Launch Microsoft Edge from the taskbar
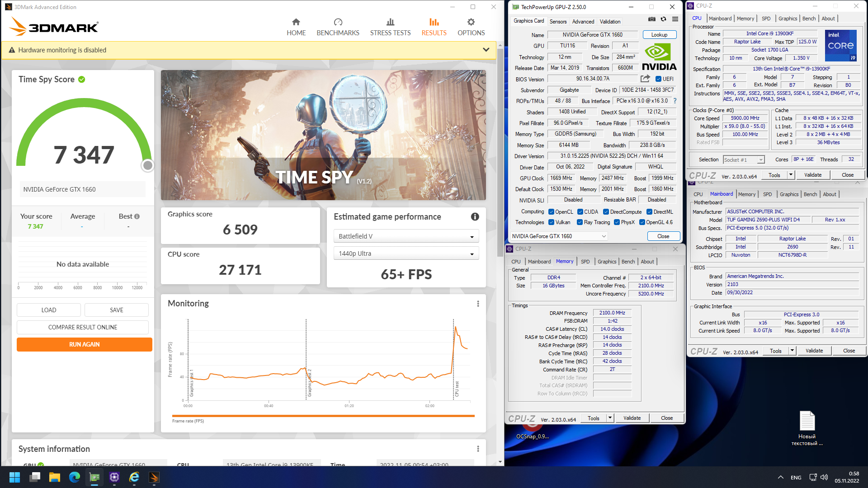This screenshot has width=868, height=488. [75, 477]
